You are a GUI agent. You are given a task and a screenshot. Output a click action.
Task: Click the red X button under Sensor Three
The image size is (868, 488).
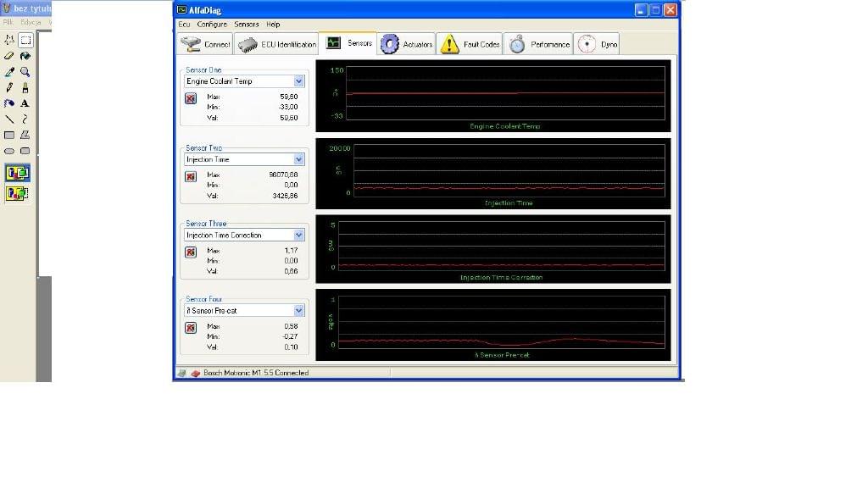point(191,252)
